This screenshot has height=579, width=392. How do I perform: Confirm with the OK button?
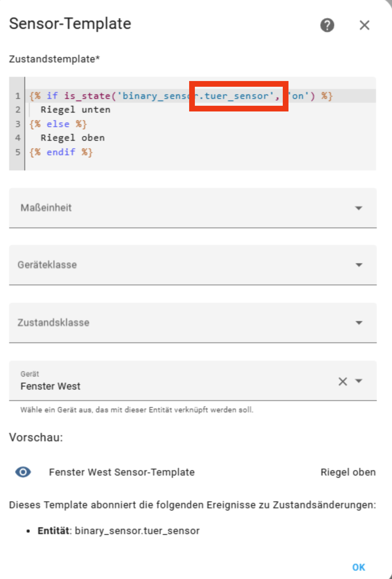tap(359, 567)
